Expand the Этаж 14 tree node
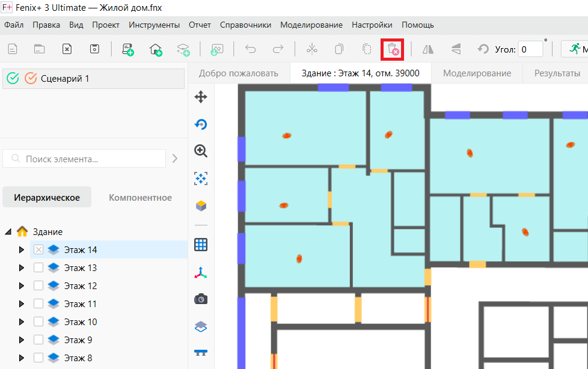The width and height of the screenshot is (588, 369). (x=22, y=250)
